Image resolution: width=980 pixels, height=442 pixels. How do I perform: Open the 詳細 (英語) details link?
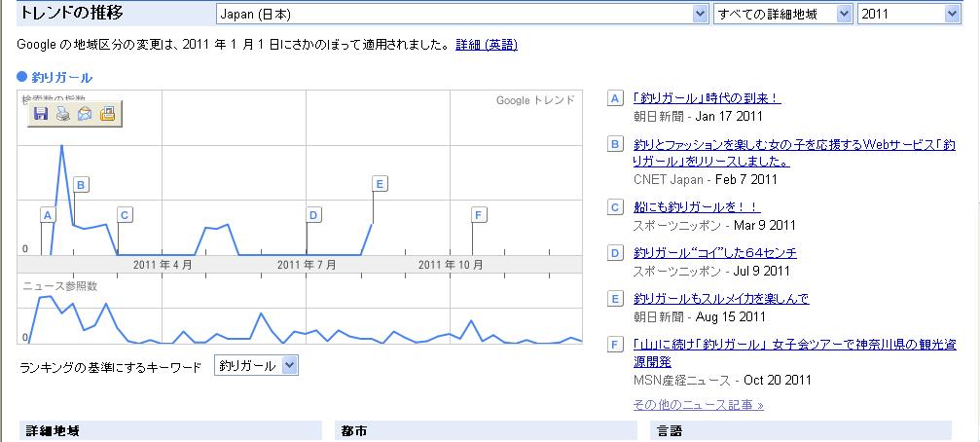click(487, 45)
